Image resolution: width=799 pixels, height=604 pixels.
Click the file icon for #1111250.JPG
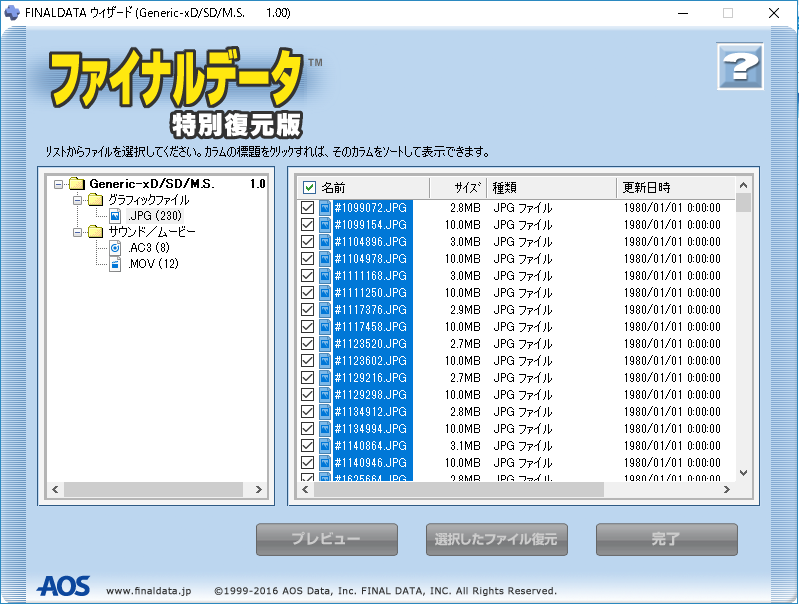tap(325, 293)
